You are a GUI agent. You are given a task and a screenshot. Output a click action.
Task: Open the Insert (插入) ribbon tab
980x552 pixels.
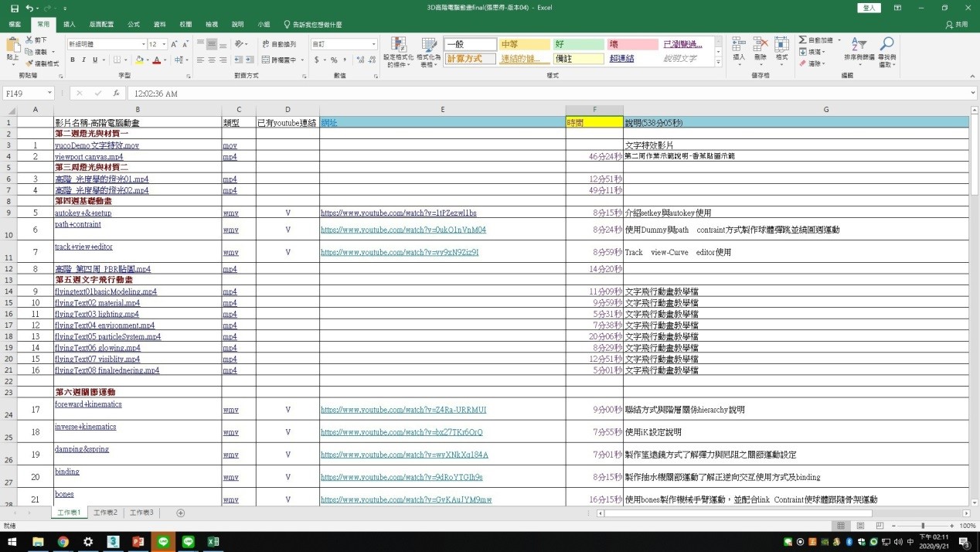69,25
